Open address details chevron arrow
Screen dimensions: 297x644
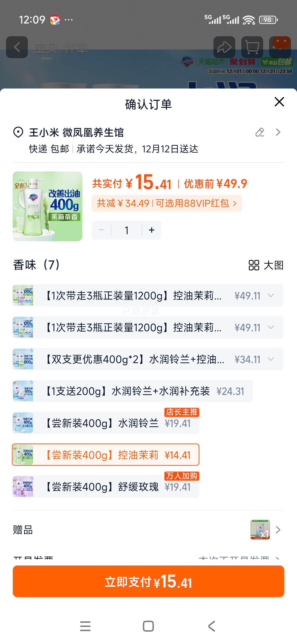pos(278,132)
